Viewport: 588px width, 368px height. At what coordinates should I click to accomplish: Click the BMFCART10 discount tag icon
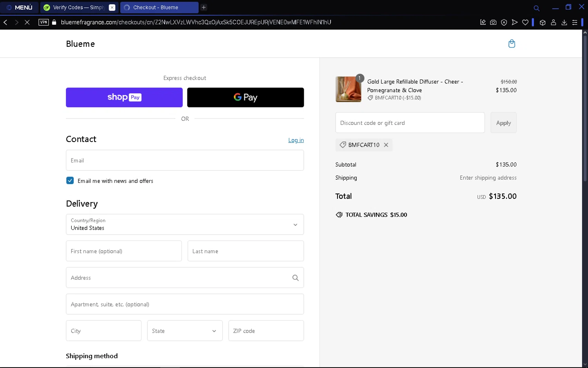(343, 145)
